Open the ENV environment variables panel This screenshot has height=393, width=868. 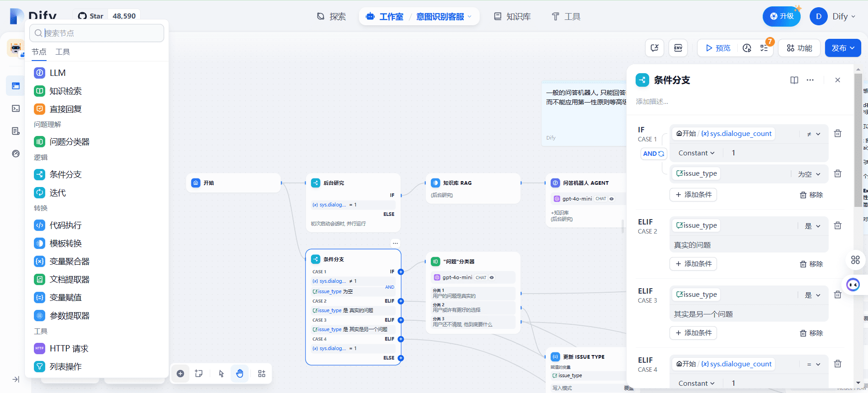click(678, 48)
